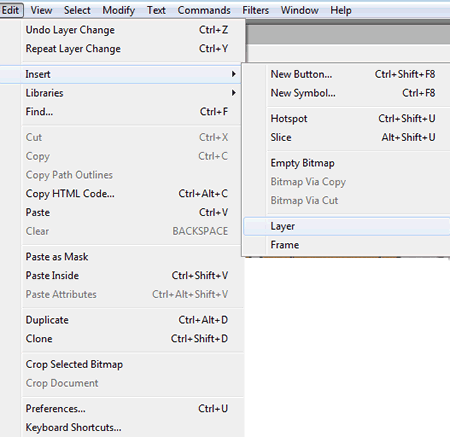Select Layer in the Insert submenu
Image resolution: width=450 pixels, height=437 pixels.
(347, 226)
